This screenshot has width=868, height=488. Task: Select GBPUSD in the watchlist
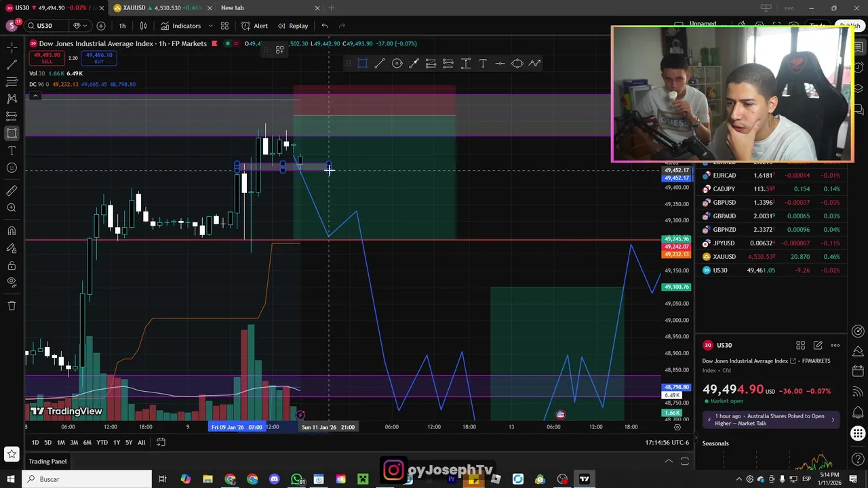click(x=772, y=203)
